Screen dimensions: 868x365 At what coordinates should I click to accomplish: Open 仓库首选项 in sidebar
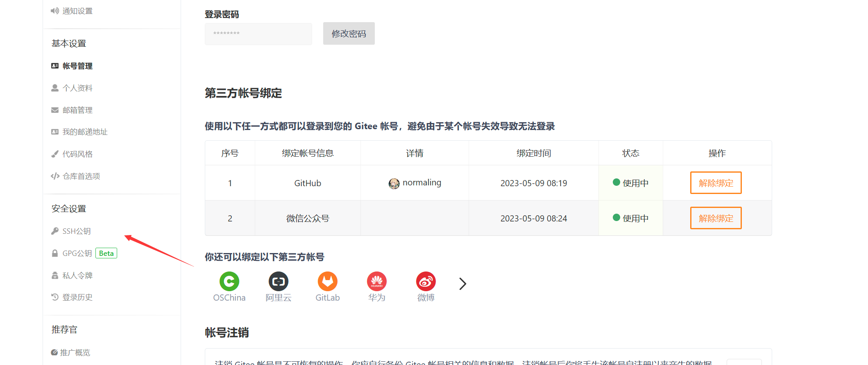[x=81, y=176]
